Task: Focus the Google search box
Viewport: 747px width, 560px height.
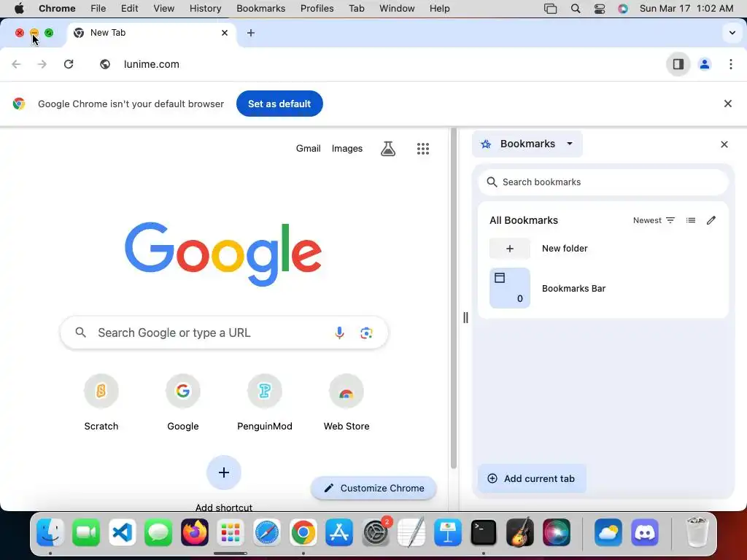Action: (x=224, y=332)
